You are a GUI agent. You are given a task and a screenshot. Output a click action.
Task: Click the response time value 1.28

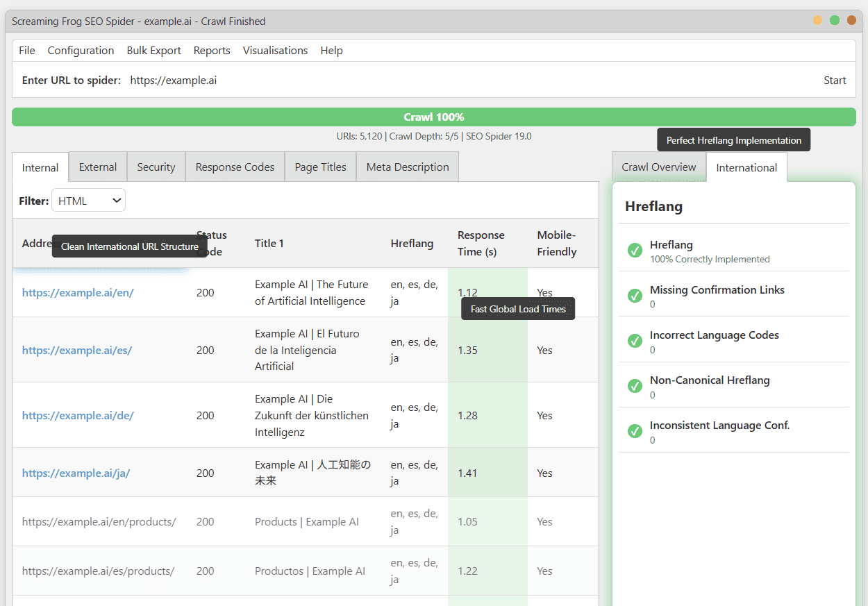point(467,416)
